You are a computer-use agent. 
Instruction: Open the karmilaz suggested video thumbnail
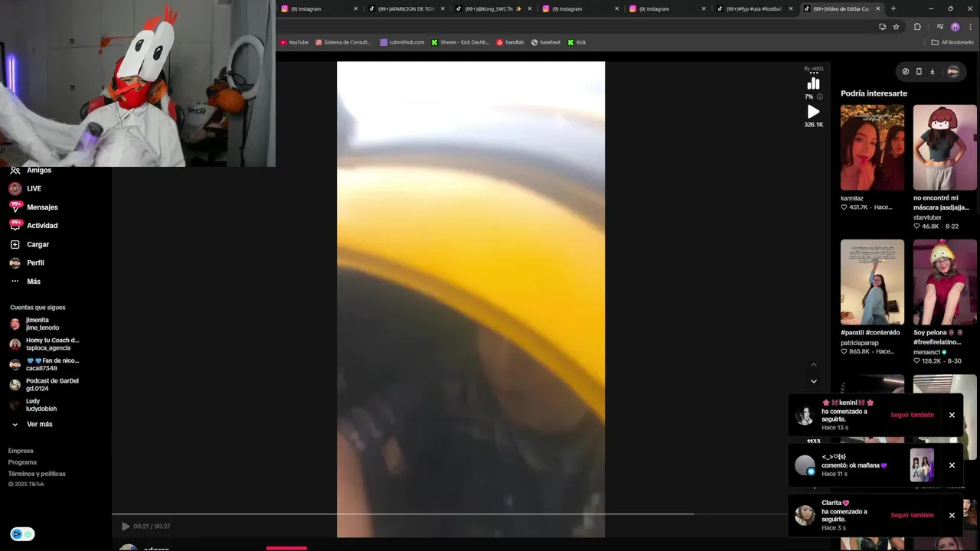[x=872, y=148]
